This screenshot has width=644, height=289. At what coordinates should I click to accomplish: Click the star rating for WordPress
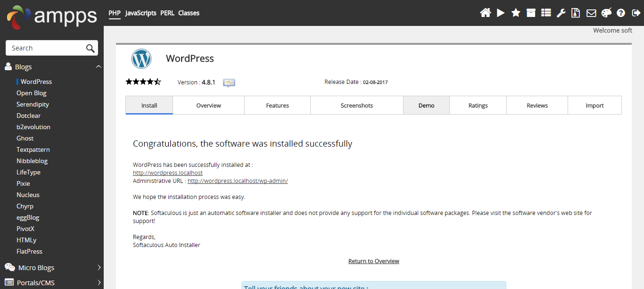coord(143,82)
